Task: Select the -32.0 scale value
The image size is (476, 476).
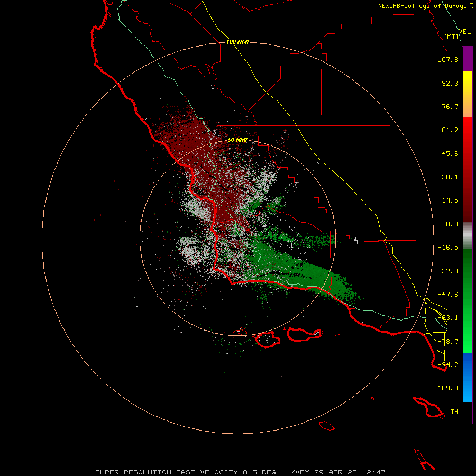Action: click(448, 271)
